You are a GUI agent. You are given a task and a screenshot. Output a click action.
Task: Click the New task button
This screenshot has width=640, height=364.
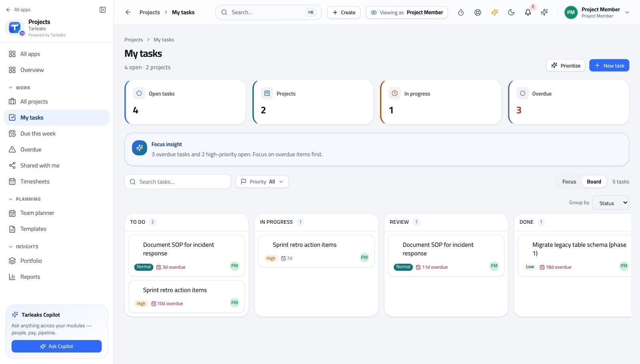pos(609,66)
